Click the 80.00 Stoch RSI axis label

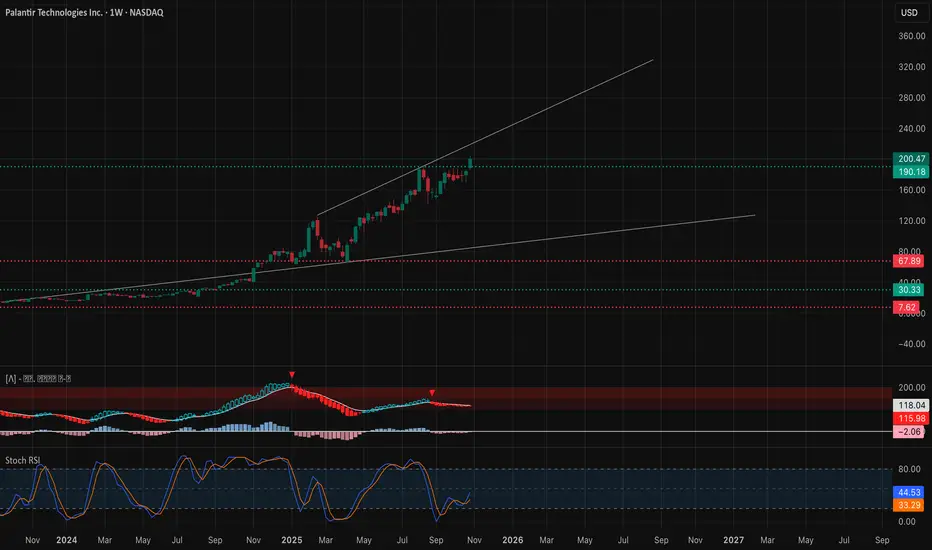[x=910, y=469]
